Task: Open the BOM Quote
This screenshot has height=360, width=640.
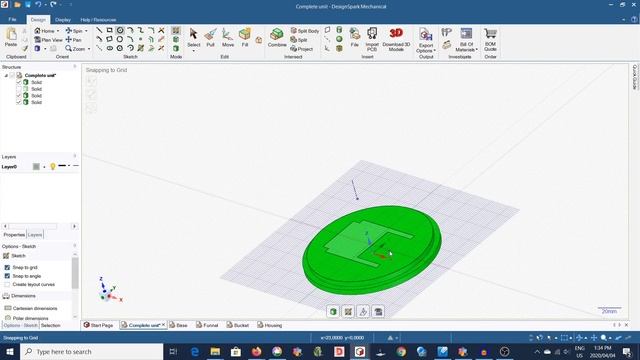Action: click(x=490, y=39)
